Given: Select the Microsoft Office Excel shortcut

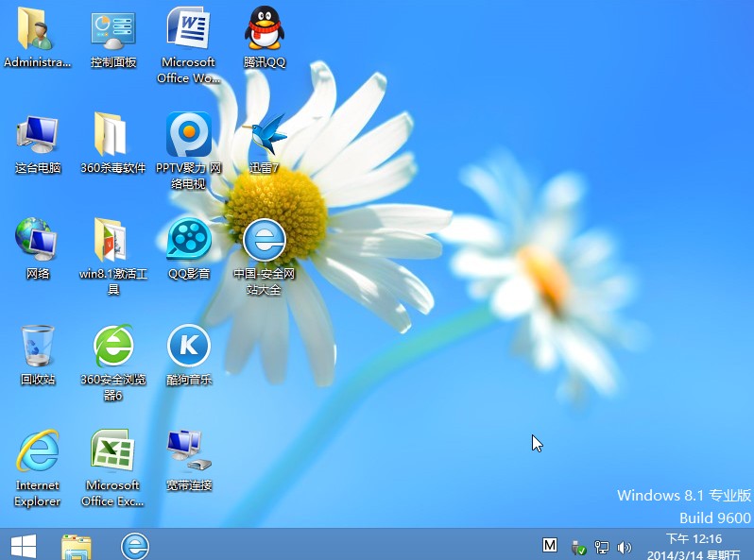Looking at the screenshot, I should pos(112,451).
